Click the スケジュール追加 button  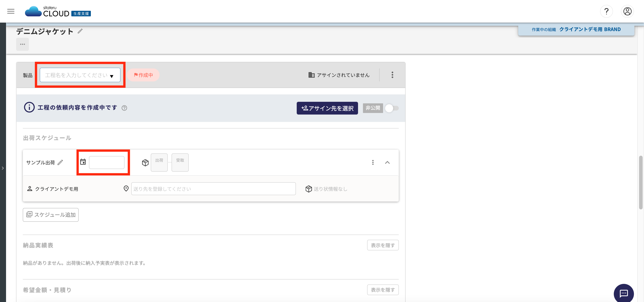coord(51,215)
